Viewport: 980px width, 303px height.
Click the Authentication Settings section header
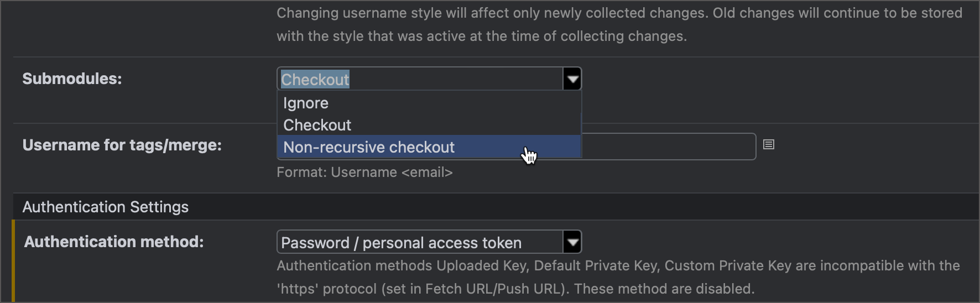pyautogui.click(x=106, y=207)
